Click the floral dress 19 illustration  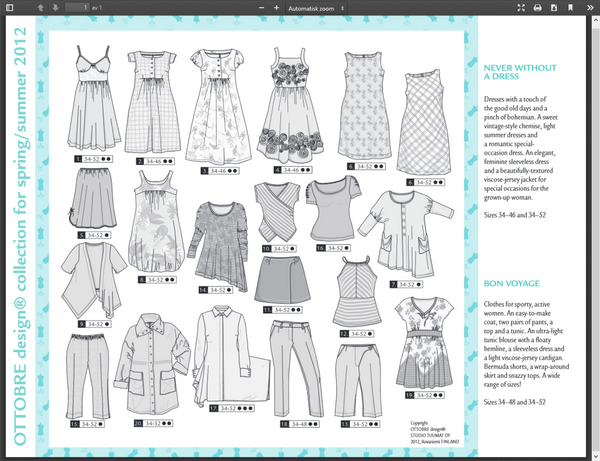pyautogui.click(x=424, y=343)
